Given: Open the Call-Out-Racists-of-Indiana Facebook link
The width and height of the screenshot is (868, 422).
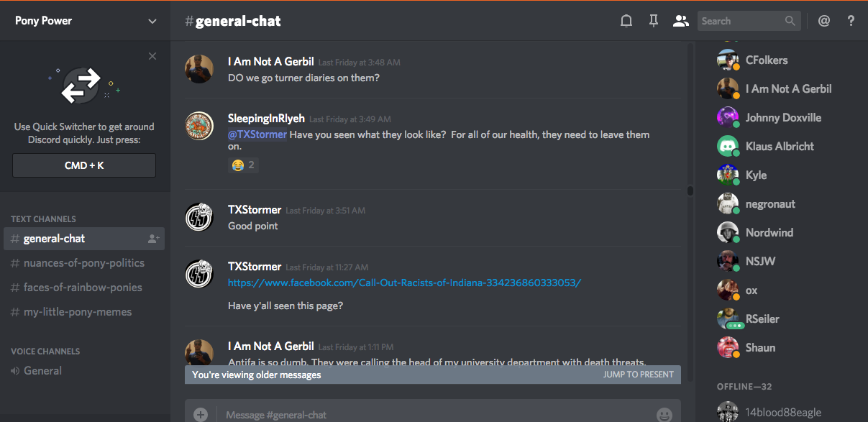Looking at the screenshot, I should (404, 283).
